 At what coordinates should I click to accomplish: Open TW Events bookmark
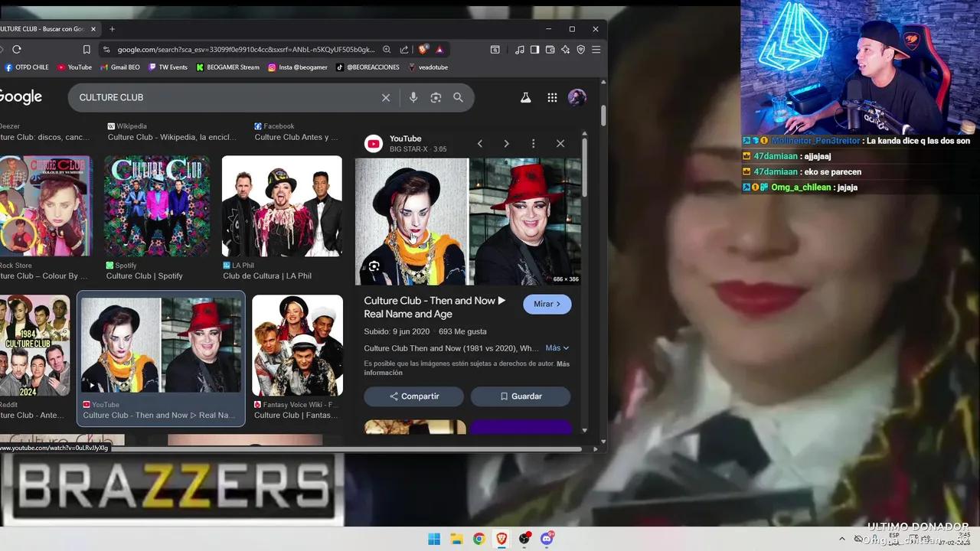(x=168, y=67)
